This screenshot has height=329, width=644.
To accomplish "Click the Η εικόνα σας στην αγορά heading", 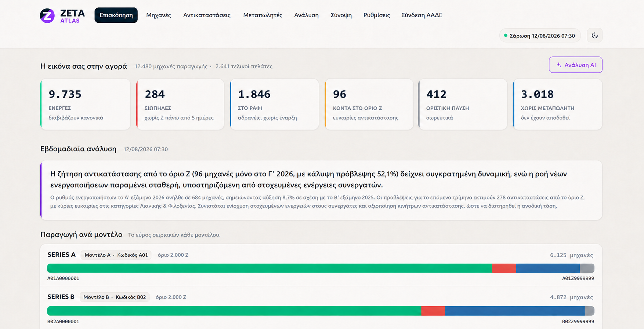I will point(84,66).
